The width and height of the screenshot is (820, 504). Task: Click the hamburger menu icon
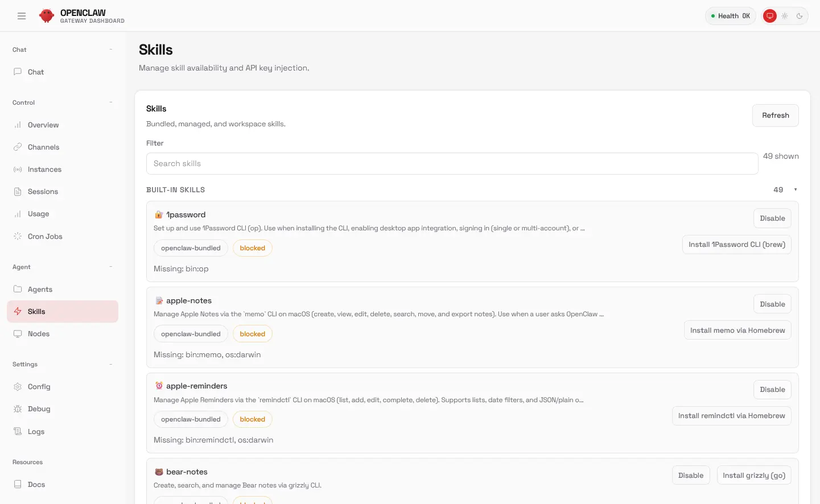click(22, 16)
